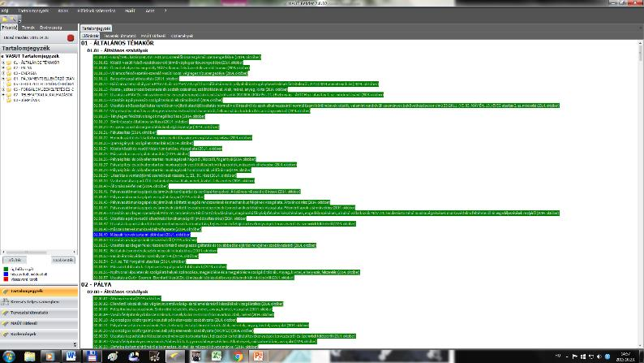Screen dimensions: 644x363
Task: Open NAÚT hírlevél navigation pane icon
Action: pyautogui.click(x=6, y=323)
